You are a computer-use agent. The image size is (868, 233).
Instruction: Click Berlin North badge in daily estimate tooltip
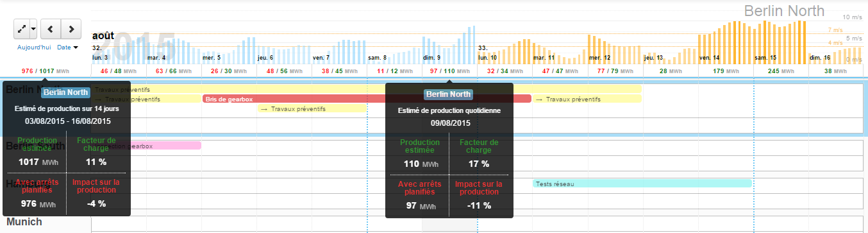pyautogui.click(x=448, y=94)
